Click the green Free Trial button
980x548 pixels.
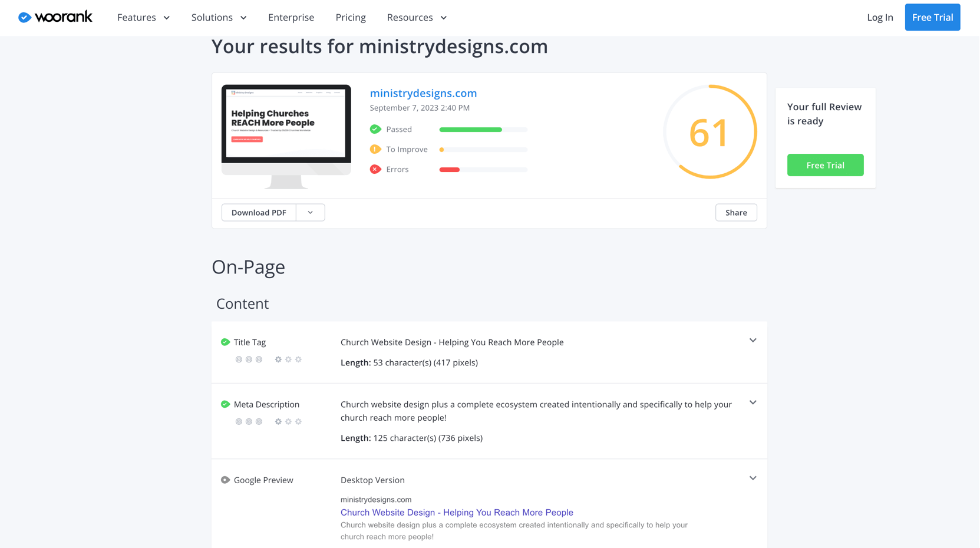click(825, 166)
